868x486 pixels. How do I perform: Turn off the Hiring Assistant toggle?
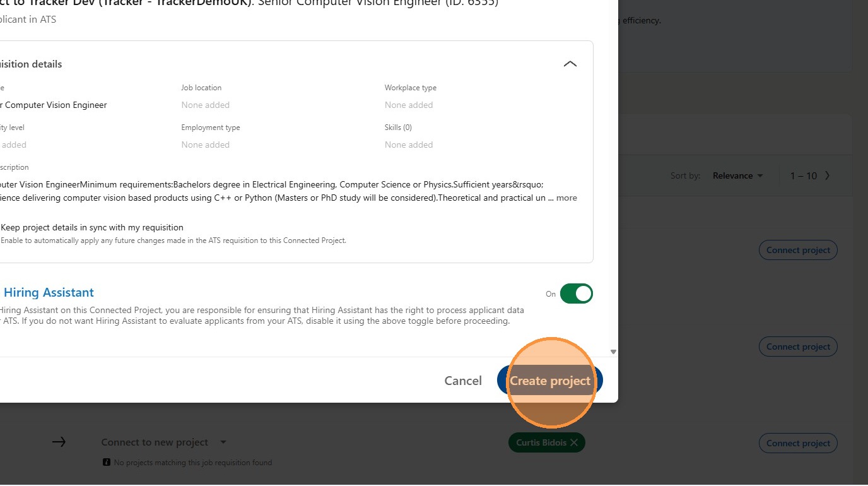[576, 293]
